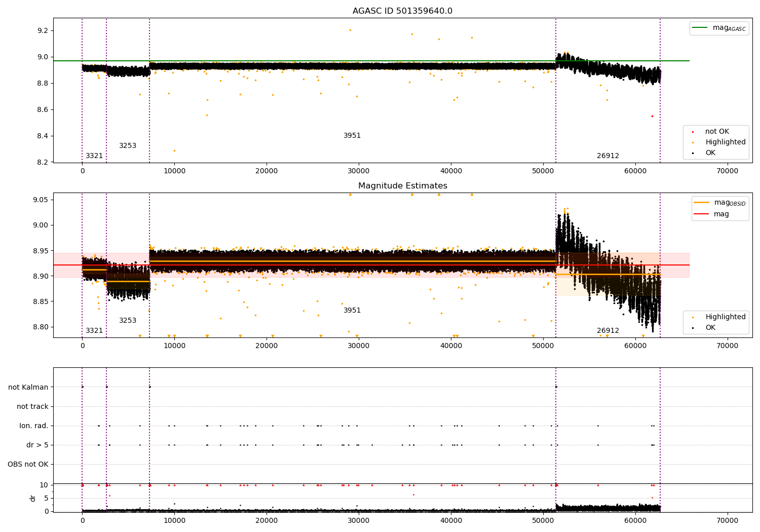Click the 'Magnitude Estimates' plot title
The height and width of the screenshot is (532, 760).
click(x=402, y=186)
